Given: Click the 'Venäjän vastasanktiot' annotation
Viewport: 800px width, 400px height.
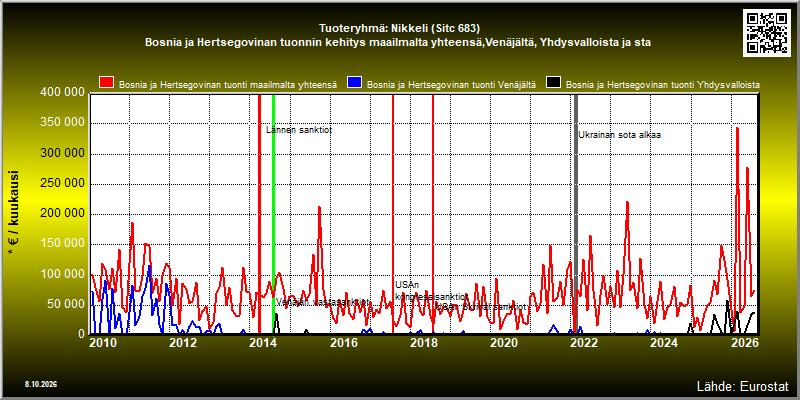Looking at the screenshot, I should pyautogui.click(x=322, y=302).
